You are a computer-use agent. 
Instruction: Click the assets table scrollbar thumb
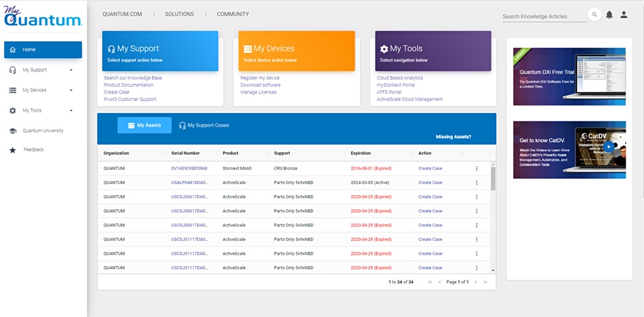[493, 179]
